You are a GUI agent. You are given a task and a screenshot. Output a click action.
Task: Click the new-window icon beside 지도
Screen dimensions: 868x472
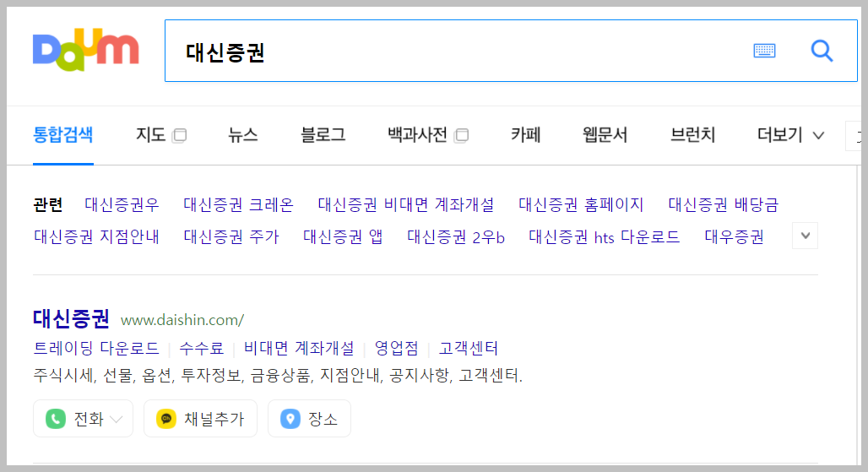pyautogui.click(x=179, y=136)
